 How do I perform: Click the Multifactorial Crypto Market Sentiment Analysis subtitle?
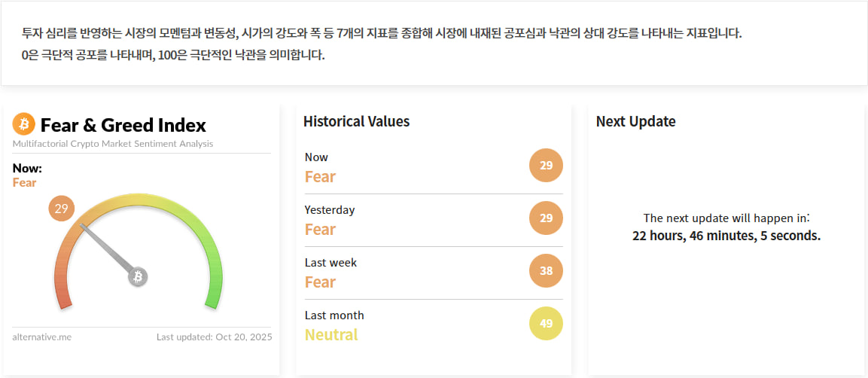click(x=113, y=144)
